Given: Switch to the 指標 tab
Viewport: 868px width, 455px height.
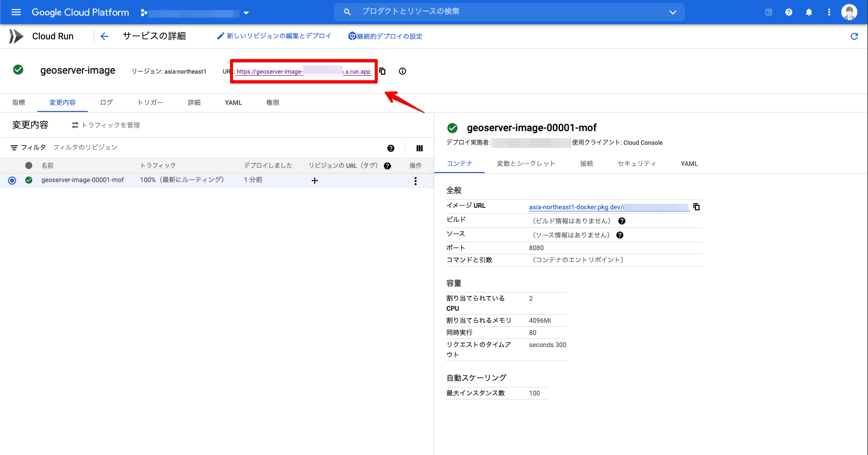Looking at the screenshot, I should tap(19, 102).
